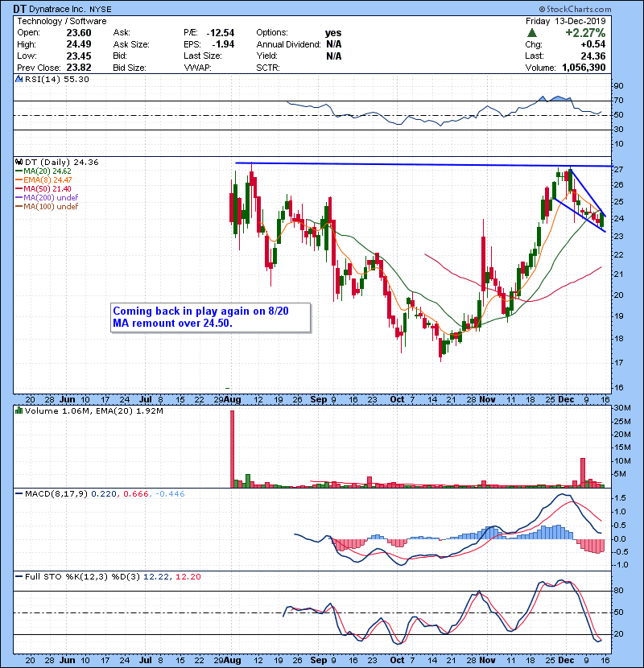The height and width of the screenshot is (668, 644).
Task: Click the volume bar icon beside Volume label
Action: coord(19,411)
